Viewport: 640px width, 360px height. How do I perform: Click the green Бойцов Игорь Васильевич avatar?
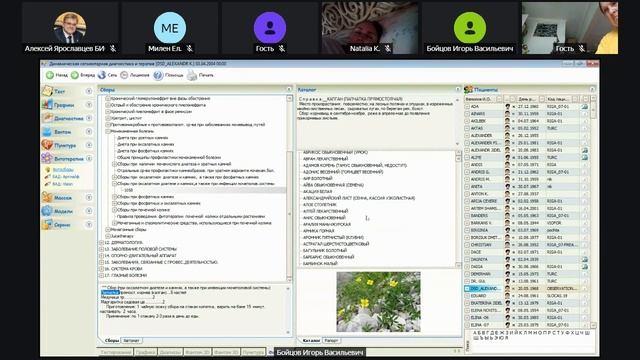470,28
